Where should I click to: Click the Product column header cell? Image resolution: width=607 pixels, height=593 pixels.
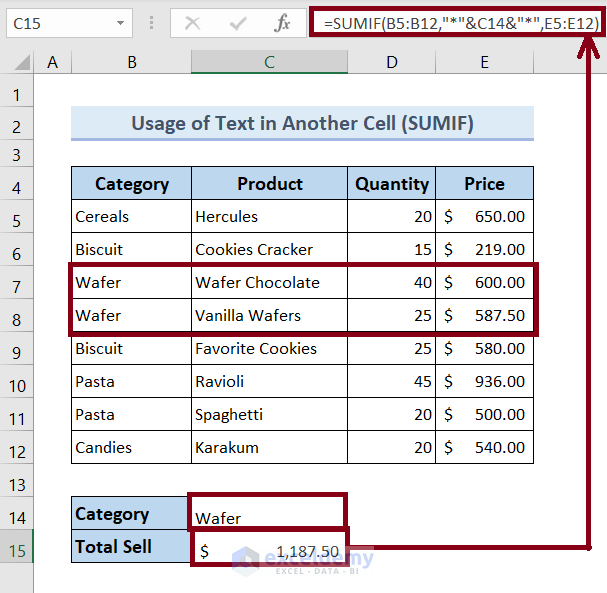click(x=269, y=184)
